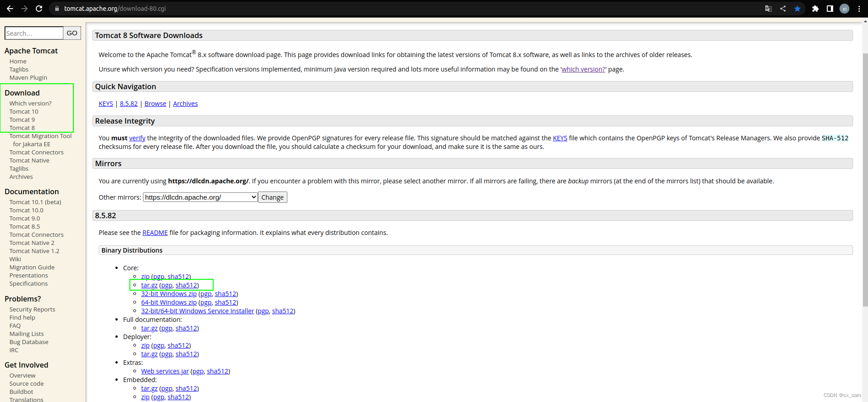Open the Wiki sidebar link

15,259
